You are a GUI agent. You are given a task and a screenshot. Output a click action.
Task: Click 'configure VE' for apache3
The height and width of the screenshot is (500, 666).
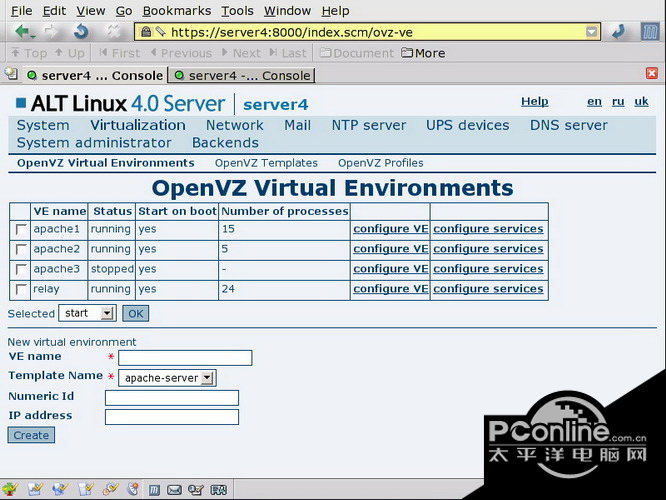390,269
